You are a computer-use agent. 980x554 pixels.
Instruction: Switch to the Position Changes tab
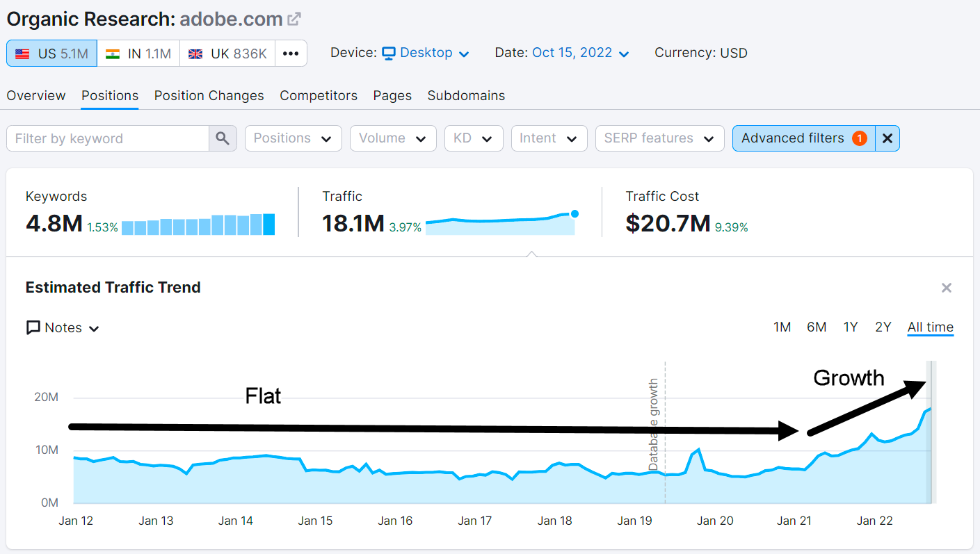pyautogui.click(x=209, y=95)
